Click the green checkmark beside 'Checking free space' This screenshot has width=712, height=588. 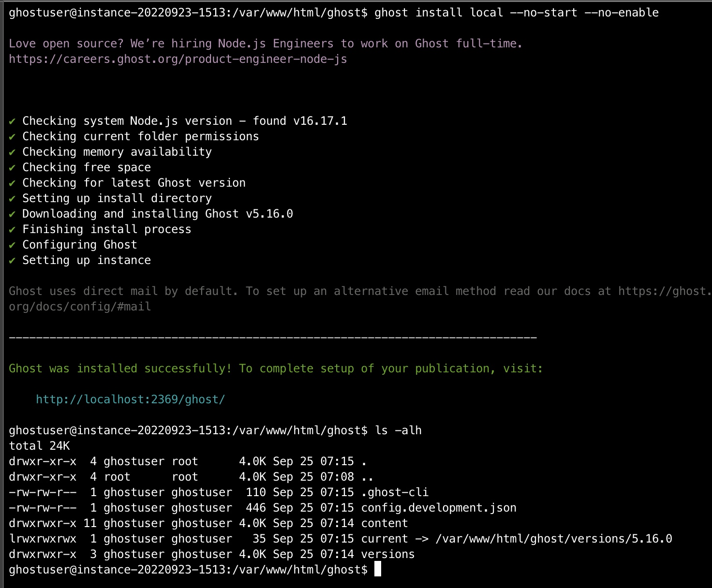click(12, 167)
